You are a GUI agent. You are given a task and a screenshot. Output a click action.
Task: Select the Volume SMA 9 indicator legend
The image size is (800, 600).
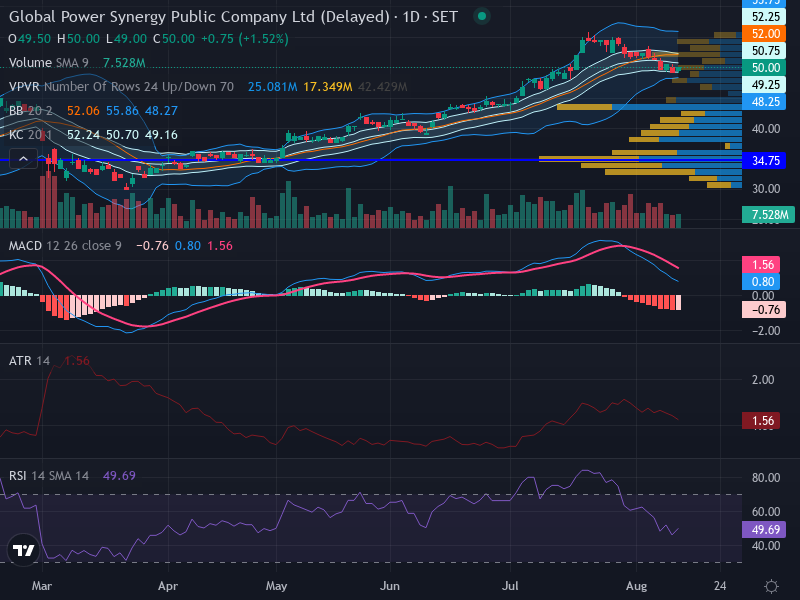tap(48, 63)
